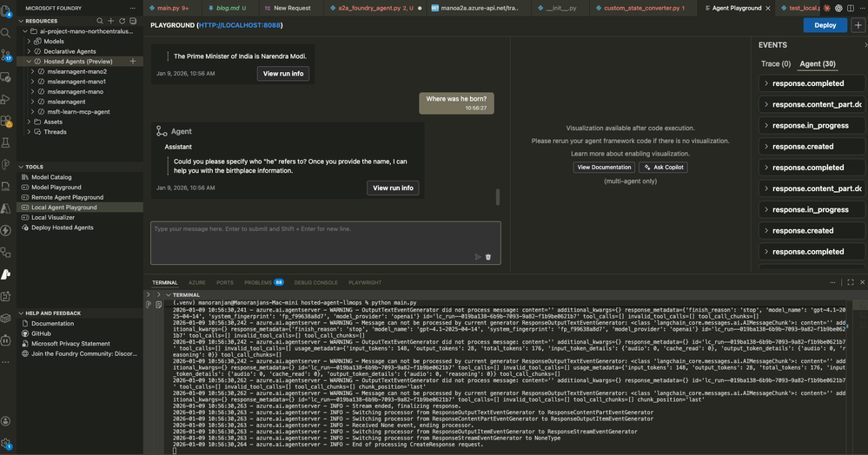868x455 pixels.
Task: Expand the Models tree node
Action: 30,42
